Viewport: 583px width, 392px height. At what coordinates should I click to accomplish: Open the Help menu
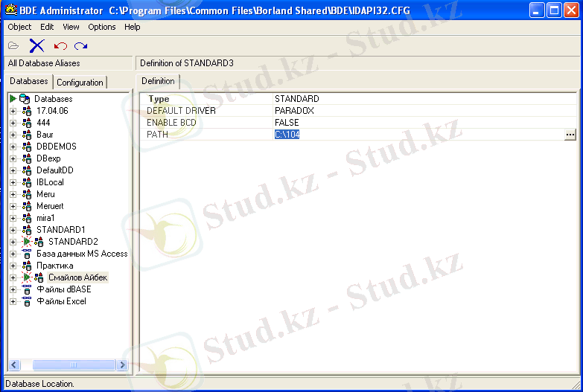tap(133, 27)
